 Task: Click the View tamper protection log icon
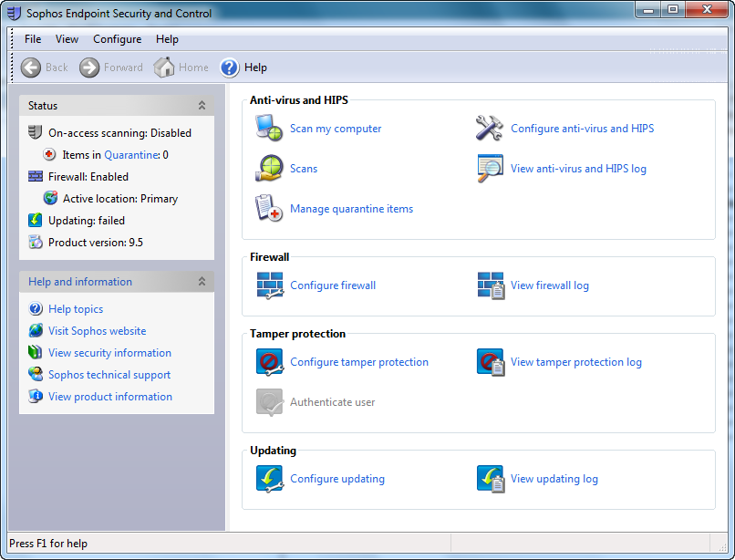click(x=490, y=362)
